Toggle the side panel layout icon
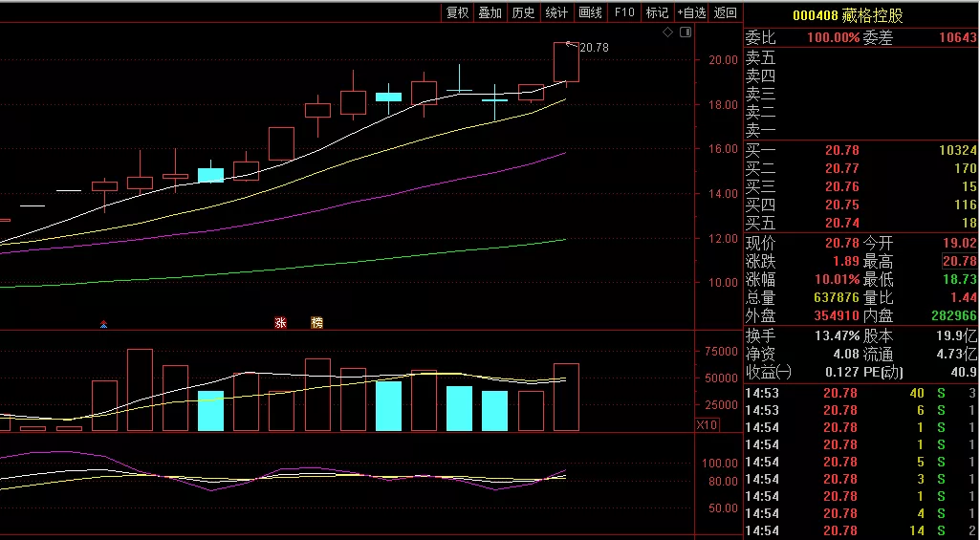 [685, 32]
